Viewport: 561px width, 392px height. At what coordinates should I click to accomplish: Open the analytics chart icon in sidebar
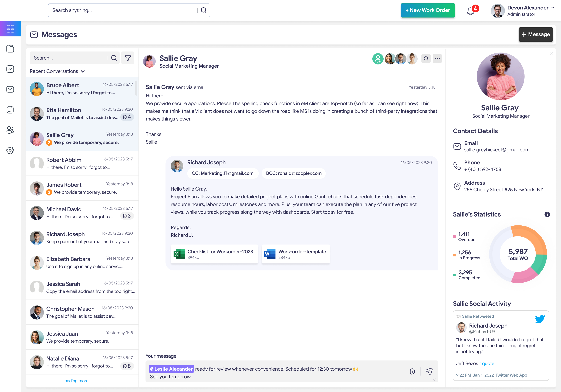pos(10,69)
